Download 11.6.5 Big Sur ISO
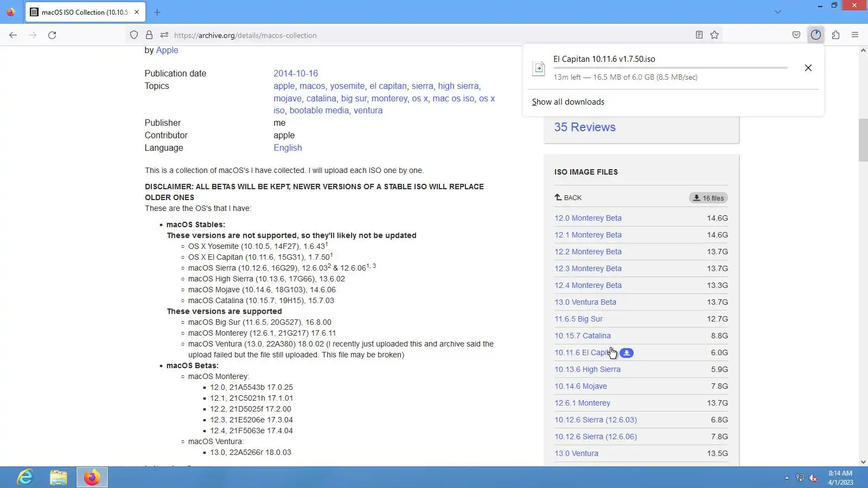The height and width of the screenshot is (488, 868). 578,319
